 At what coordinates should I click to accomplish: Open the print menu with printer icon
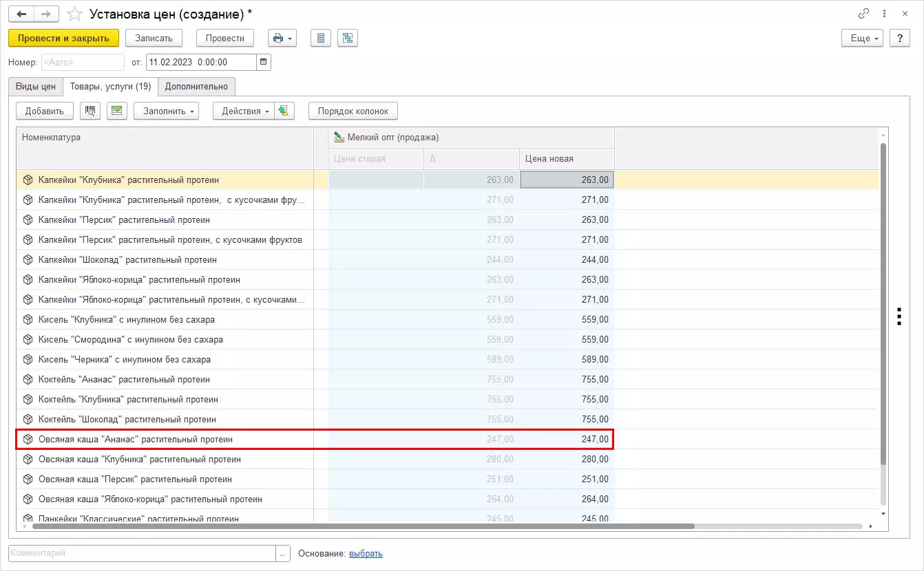coord(282,38)
